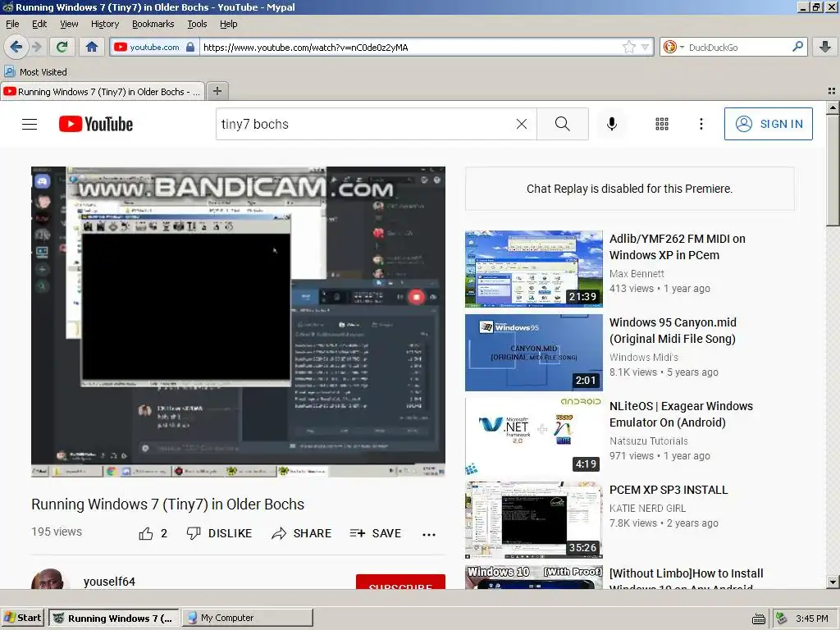Click in the browser URL address field

click(410, 47)
